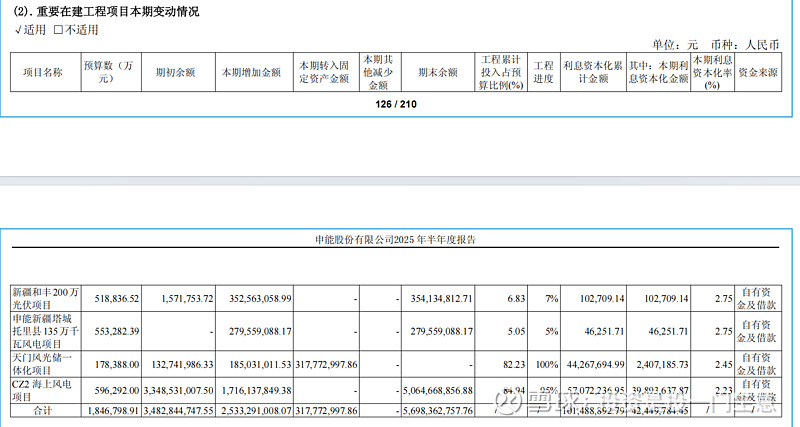Select the 工程进度 column header
The width and height of the screenshot is (800, 427).
click(543, 72)
